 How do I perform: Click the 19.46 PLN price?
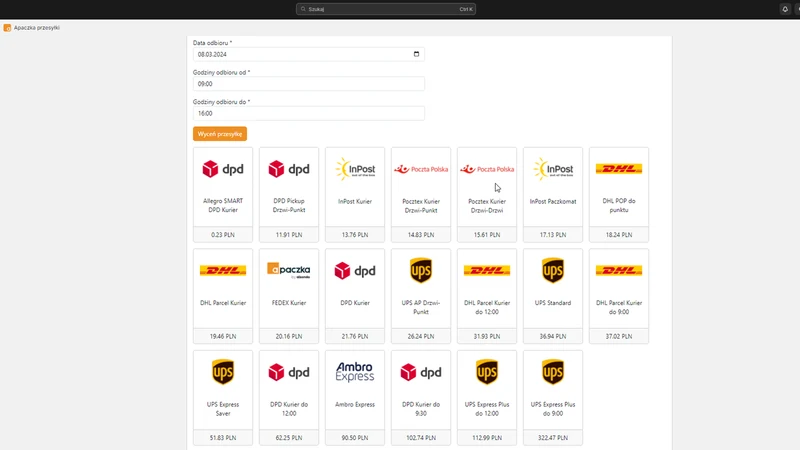223,336
